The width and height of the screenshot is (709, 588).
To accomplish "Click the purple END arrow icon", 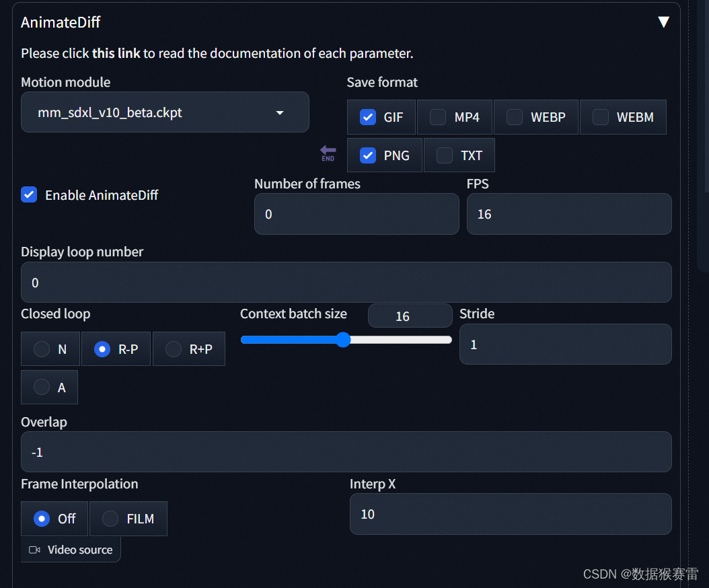I will click(x=328, y=153).
